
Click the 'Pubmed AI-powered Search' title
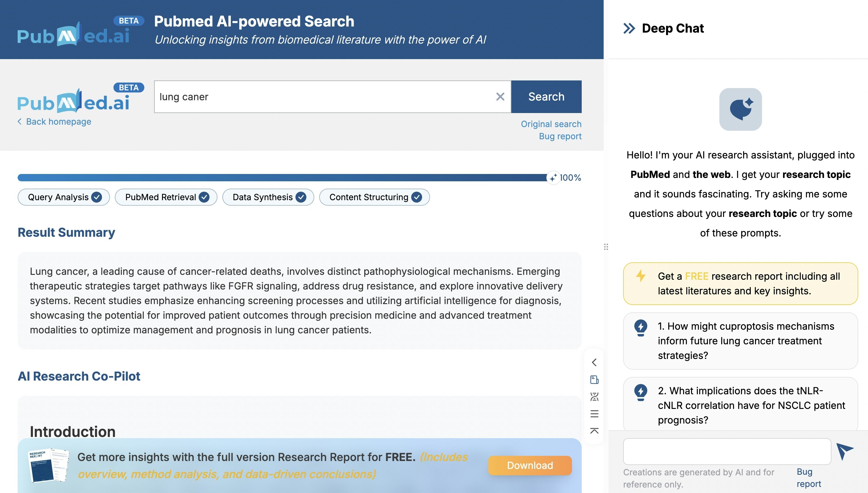(x=254, y=21)
